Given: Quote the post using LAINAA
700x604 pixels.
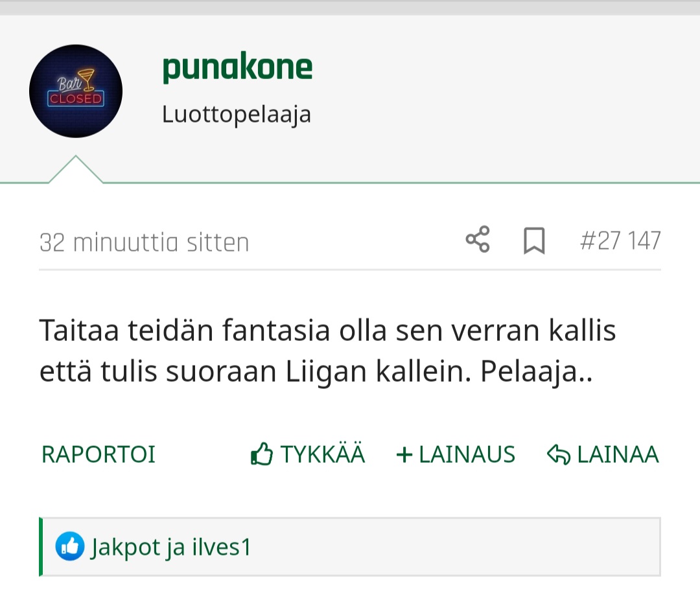Looking at the screenshot, I should [x=618, y=454].
